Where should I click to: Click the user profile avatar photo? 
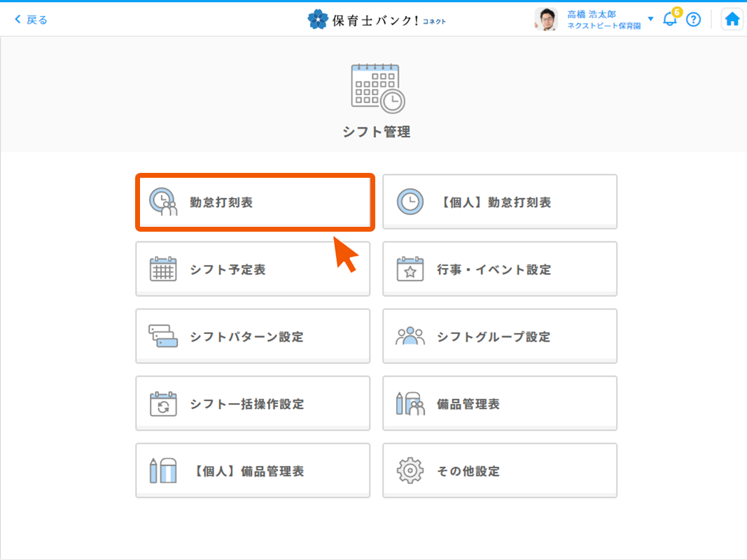(x=546, y=20)
